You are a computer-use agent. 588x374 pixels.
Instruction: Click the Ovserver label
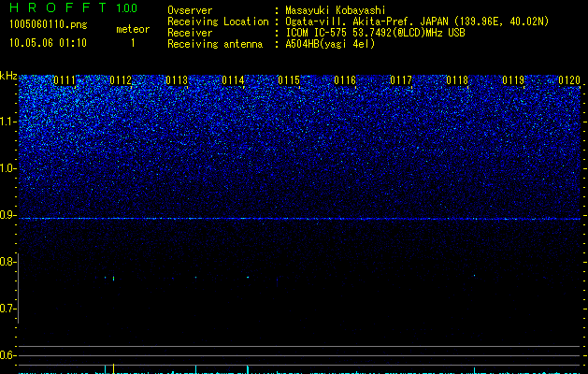tap(190, 10)
